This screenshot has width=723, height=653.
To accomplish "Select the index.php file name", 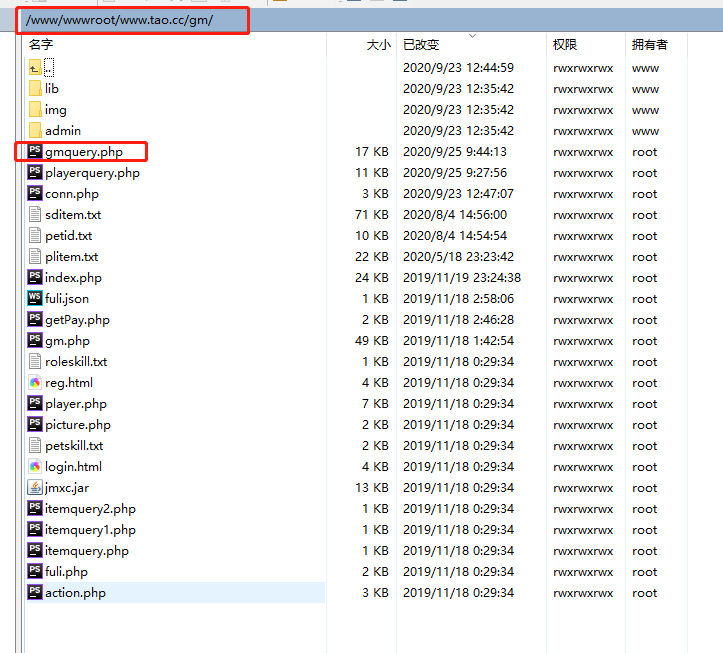I will click(73, 278).
